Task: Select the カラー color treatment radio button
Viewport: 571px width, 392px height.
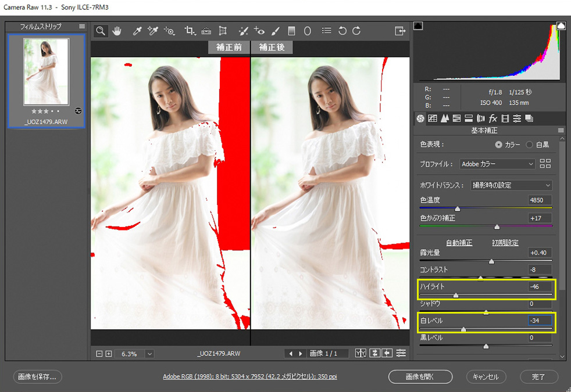Action: pyautogui.click(x=498, y=145)
